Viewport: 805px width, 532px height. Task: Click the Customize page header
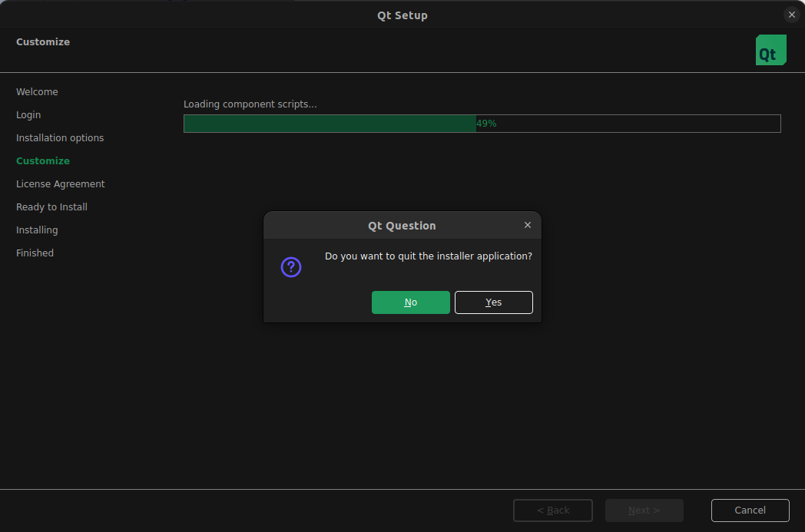coord(42,42)
